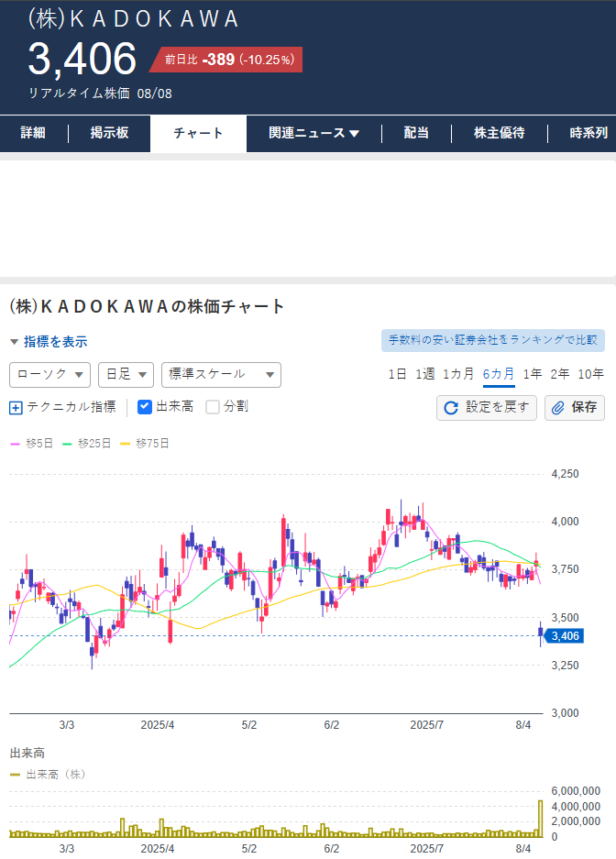Select the チャート tab
616x859 pixels.
click(198, 134)
